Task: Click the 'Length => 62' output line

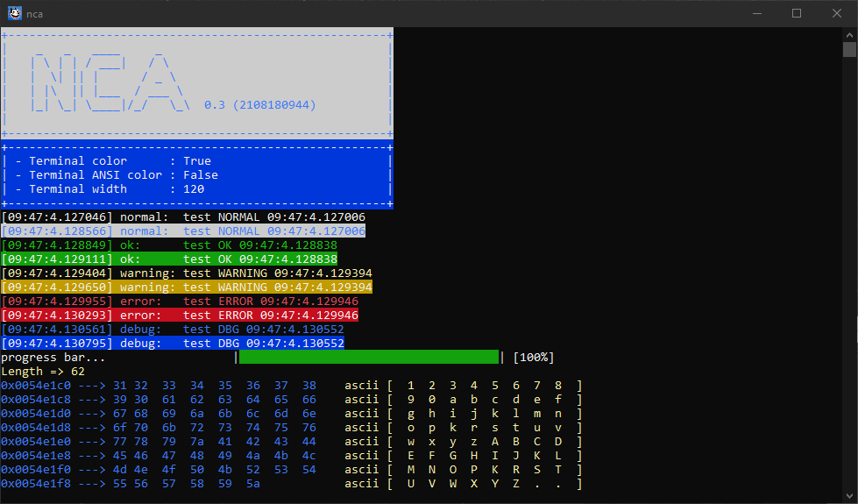Action: point(43,372)
